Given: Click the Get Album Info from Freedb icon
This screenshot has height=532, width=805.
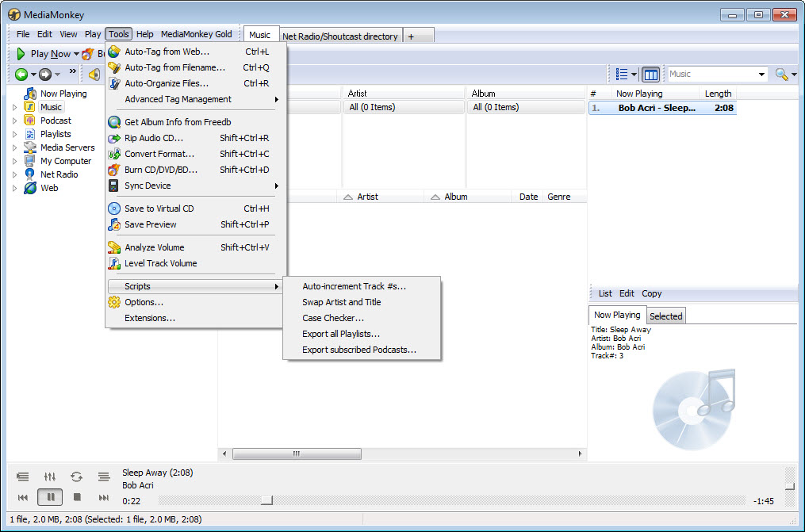Looking at the screenshot, I should pyautogui.click(x=114, y=122).
